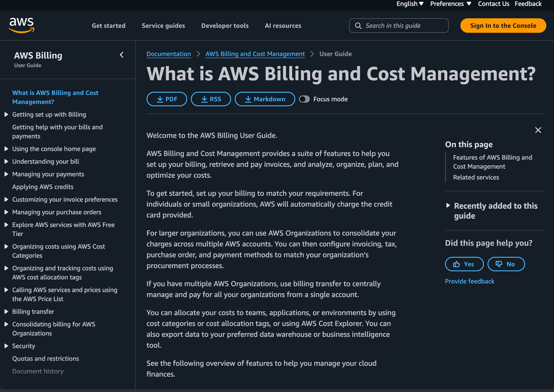Expand the Security section
The width and height of the screenshot is (554, 392).
[x=6, y=346]
